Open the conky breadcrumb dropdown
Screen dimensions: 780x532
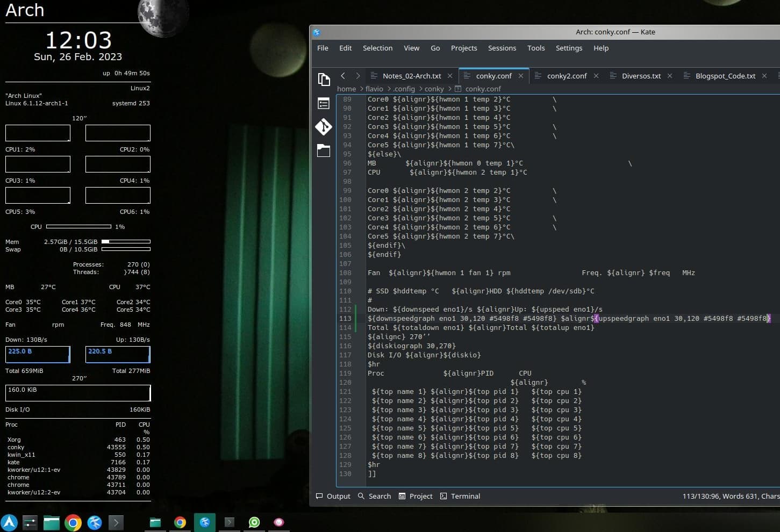(434, 89)
